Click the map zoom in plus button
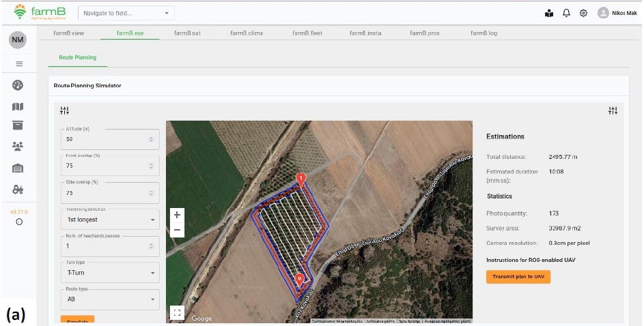 tap(177, 215)
